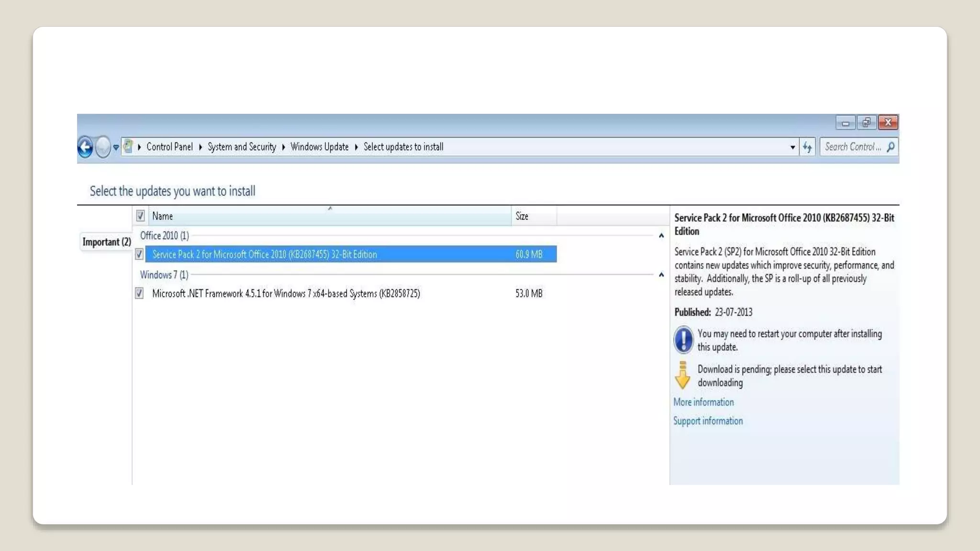This screenshot has height=551, width=980.
Task: Click the Windows Update breadcrumb item
Action: coord(319,147)
